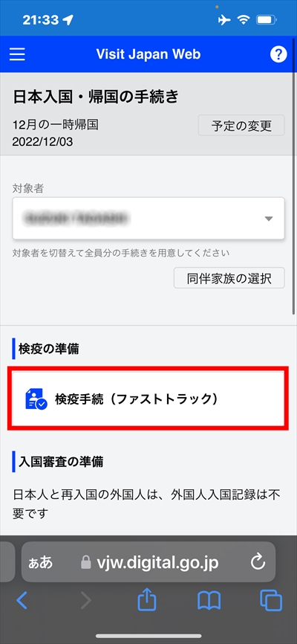297x644 pixels.
Task: Open the hamburger menu
Action: coord(17,54)
